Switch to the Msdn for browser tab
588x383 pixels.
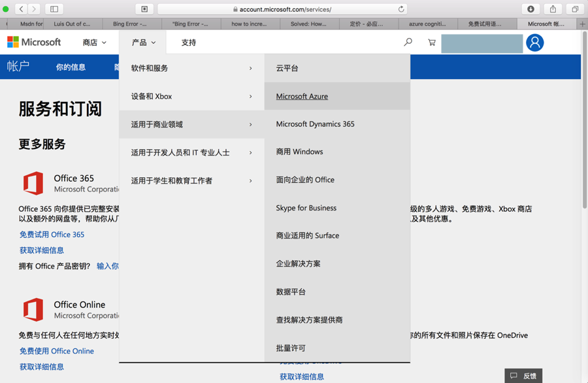pyautogui.click(x=25, y=24)
